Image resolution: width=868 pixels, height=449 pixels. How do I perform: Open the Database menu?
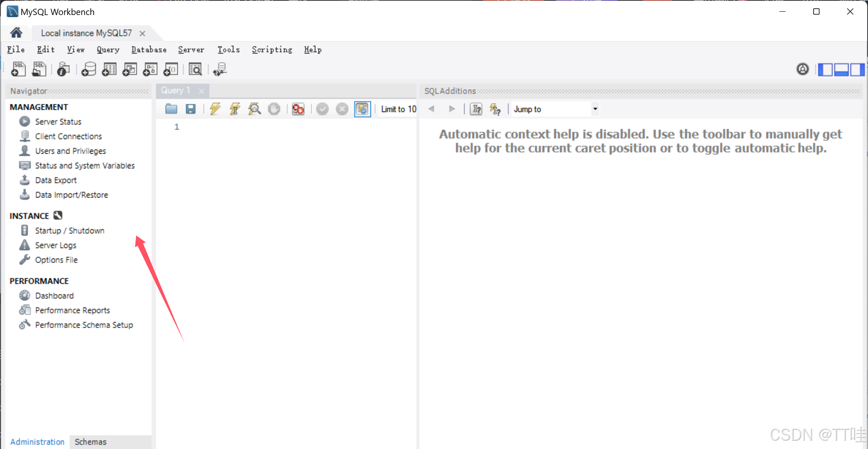149,50
